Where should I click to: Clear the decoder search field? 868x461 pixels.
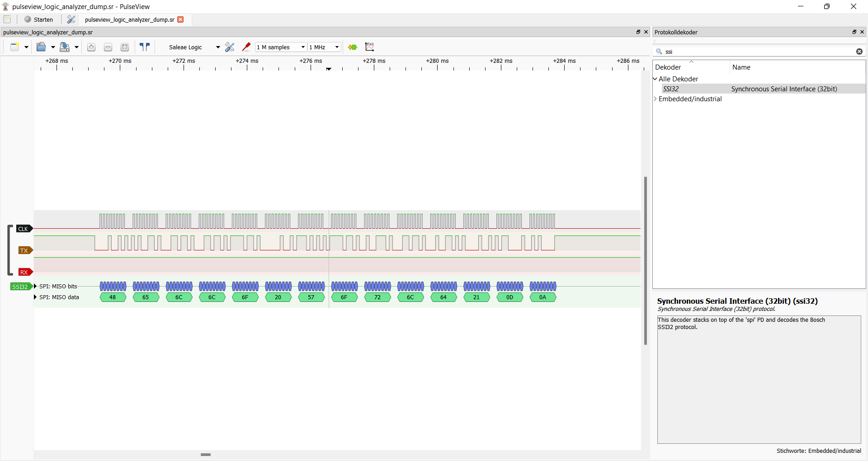coord(859,52)
